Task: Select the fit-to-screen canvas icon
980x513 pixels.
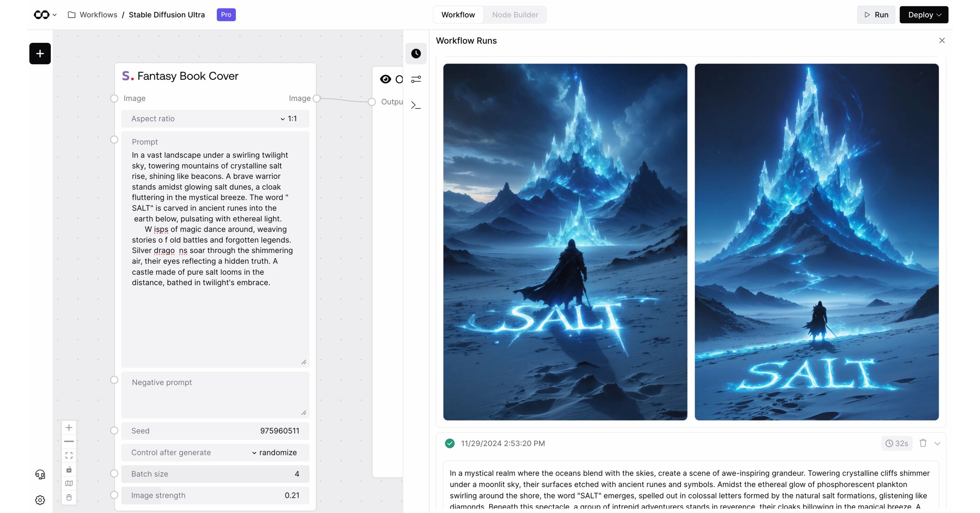Action: click(x=69, y=455)
